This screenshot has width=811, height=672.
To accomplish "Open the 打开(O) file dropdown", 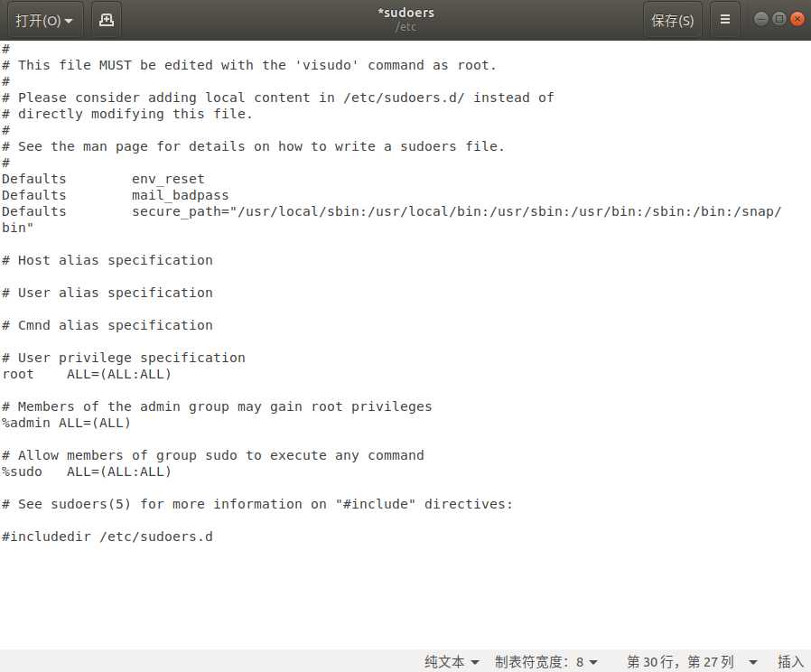I will pyautogui.click(x=43, y=20).
